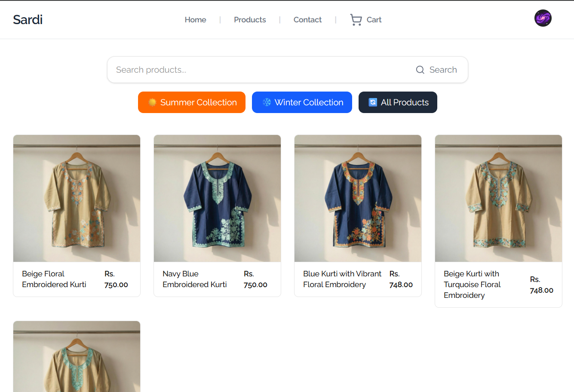Image resolution: width=574 pixels, height=392 pixels.
Task: Open the Cart link text
Action: pos(374,20)
